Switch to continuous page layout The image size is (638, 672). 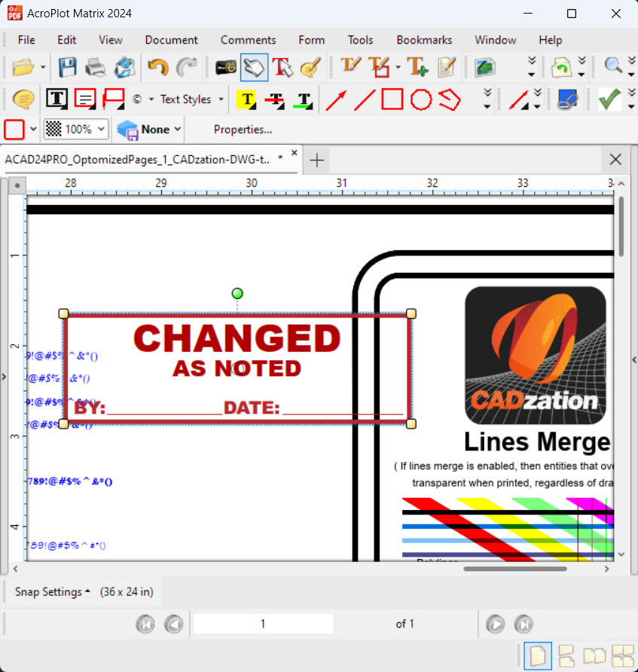click(566, 655)
